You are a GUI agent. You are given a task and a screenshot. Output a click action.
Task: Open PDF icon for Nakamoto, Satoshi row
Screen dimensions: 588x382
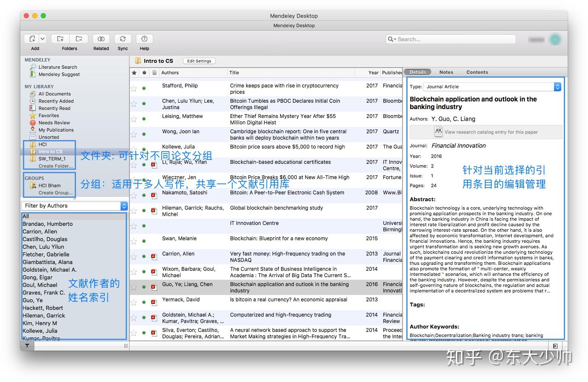coord(154,195)
